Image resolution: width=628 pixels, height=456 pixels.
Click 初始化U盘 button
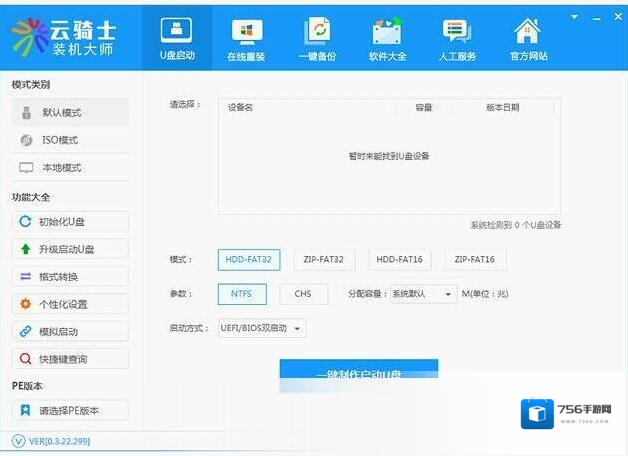click(70, 221)
